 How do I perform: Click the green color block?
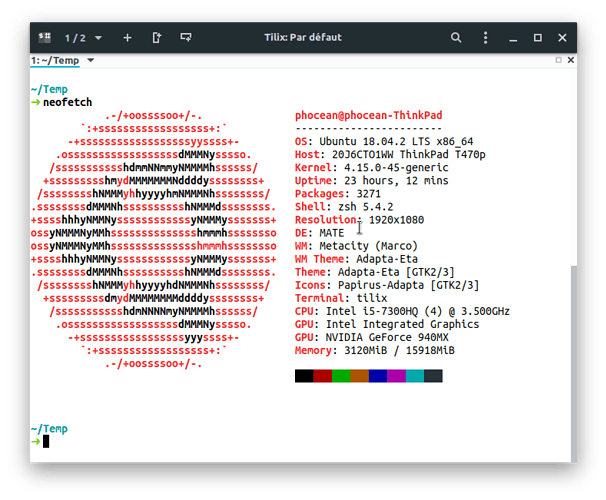341,376
